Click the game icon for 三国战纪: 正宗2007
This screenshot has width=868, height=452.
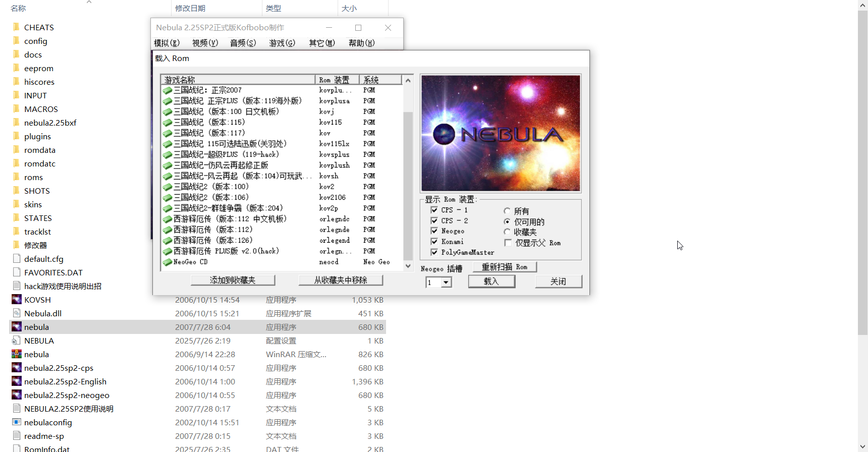pyautogui.click(x=168, y=91)
